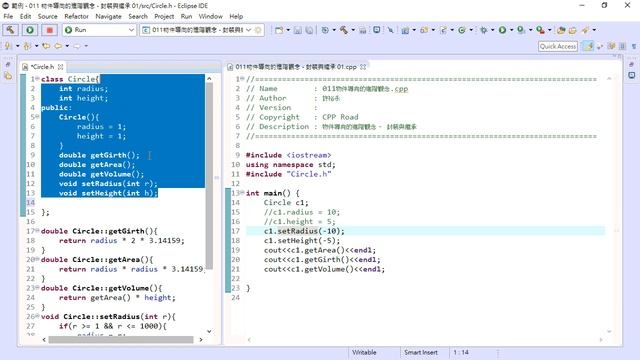Click the Back navigation yellow arrow

pos(58,46)
